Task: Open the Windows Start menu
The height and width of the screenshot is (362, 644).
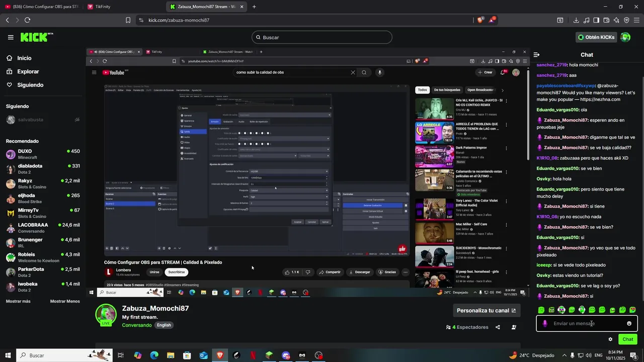Action: pyautogui.click(x=8, y=355)
